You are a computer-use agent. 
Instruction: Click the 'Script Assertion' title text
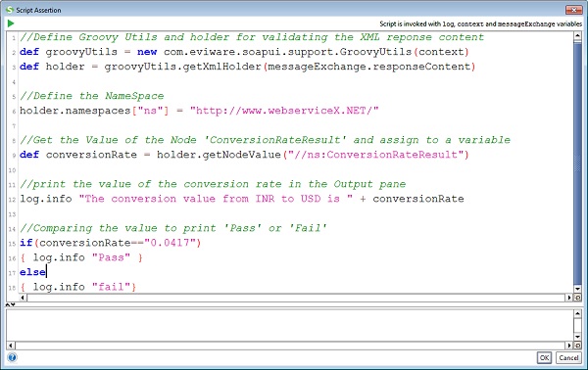[x=38, y=10]
